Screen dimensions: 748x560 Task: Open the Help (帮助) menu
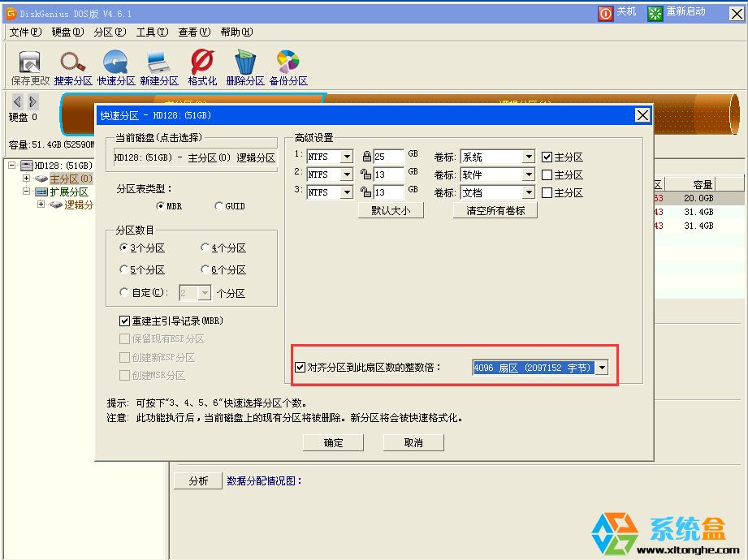[x=236, y=32]
